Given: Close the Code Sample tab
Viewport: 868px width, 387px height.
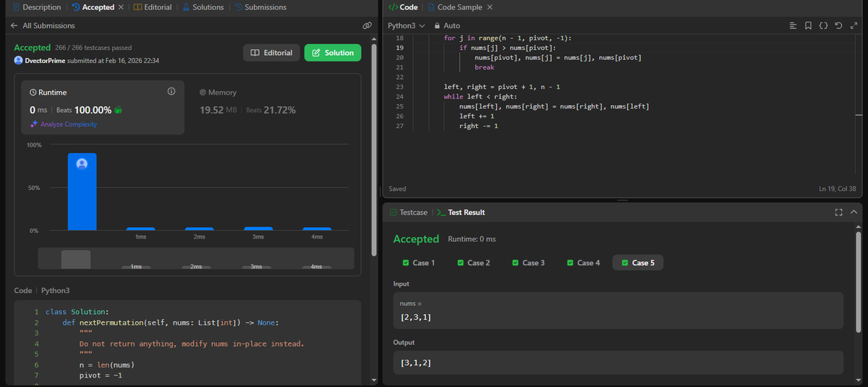Looking at the screenshot, I should (490, 7).
